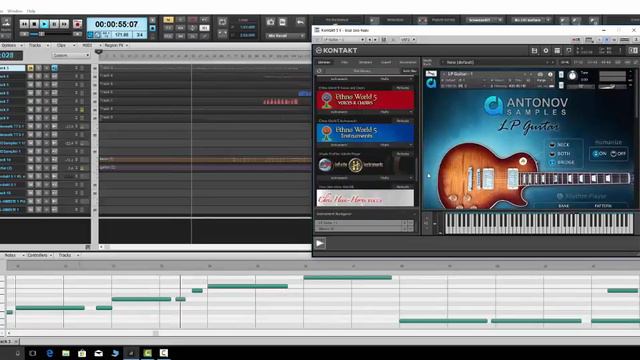
Task: Open Kontakt Files save/load icon
Action: coord(534,51)
